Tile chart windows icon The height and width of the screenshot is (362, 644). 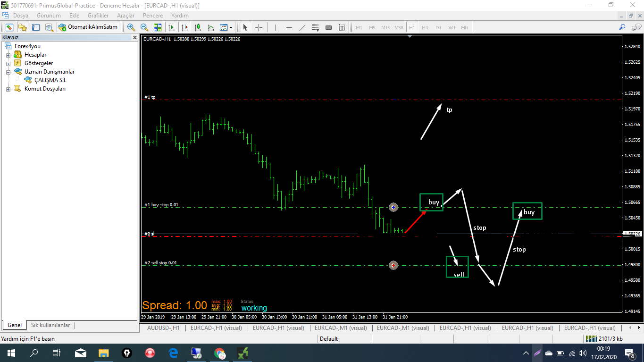[158, 27]
